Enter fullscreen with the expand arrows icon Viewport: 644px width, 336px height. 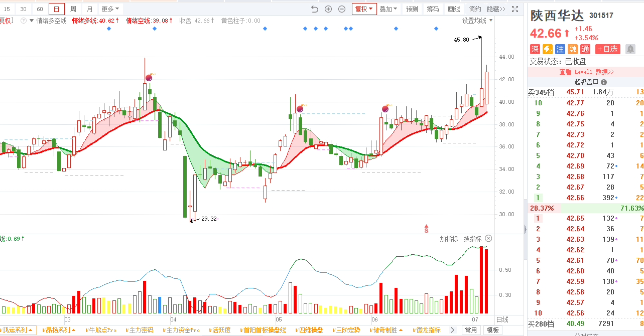click(x=514, y=9)
